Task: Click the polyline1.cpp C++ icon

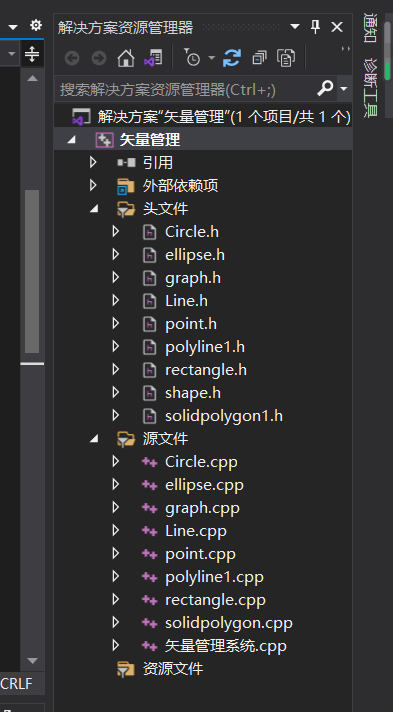Action: tap(149, 577)
